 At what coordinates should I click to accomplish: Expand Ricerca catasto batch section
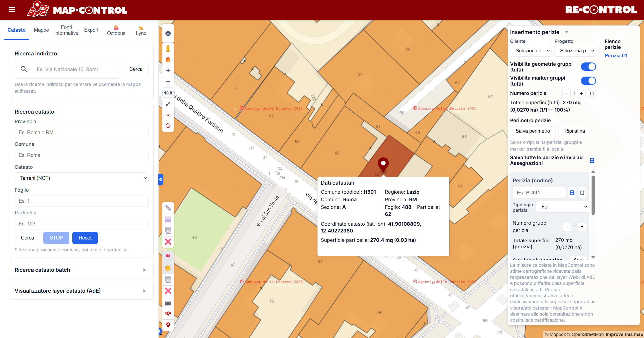click(81, 270)
